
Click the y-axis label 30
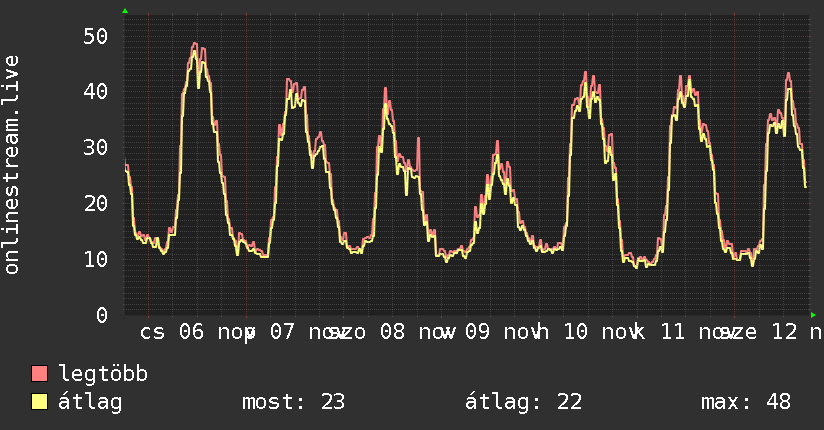coord(96,148)
